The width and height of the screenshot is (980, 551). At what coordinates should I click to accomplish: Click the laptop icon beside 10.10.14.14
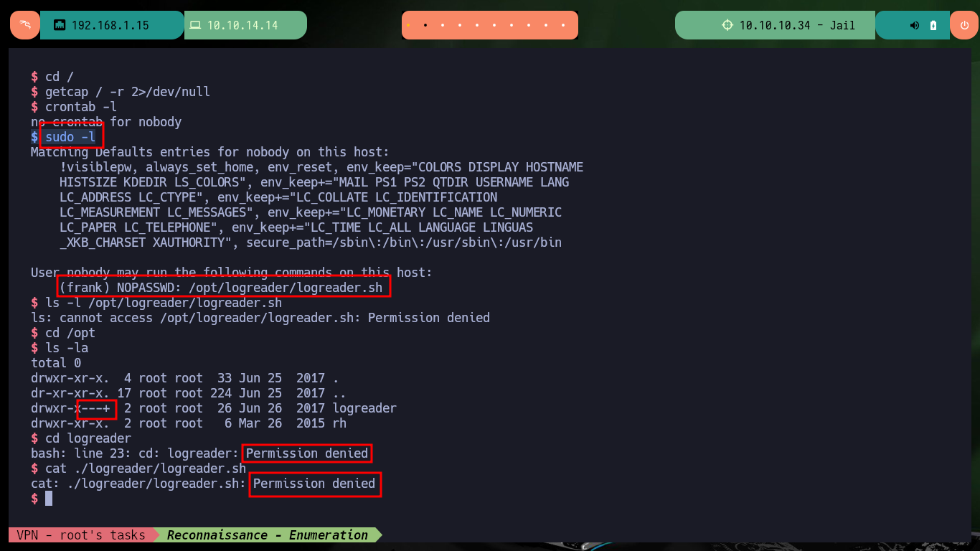tap(195, 25)
